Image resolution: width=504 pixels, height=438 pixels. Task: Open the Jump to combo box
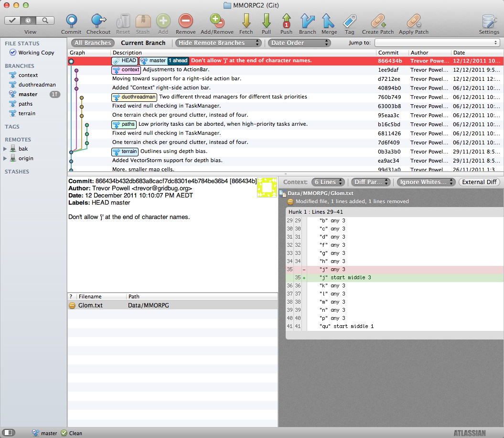pos(437,43)
